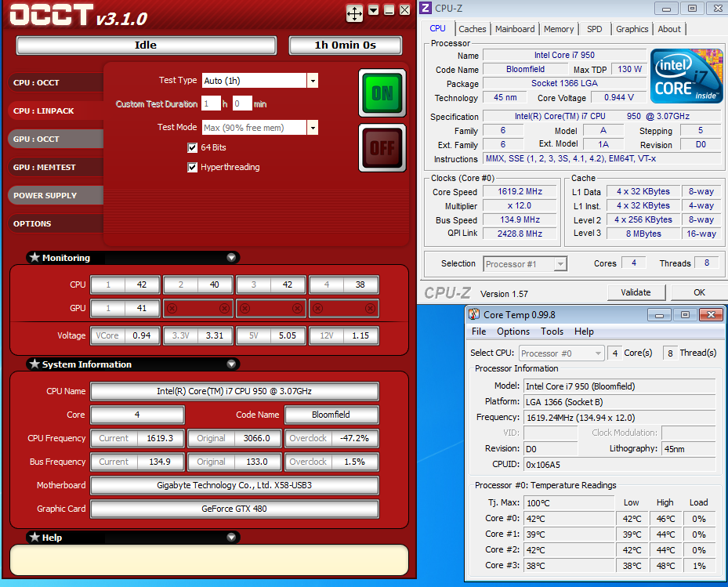Image resolution: width=728 pixels, height=587 pixels.
Task: Click the Validate button in CPU-Z
Action: pos(636,292)
